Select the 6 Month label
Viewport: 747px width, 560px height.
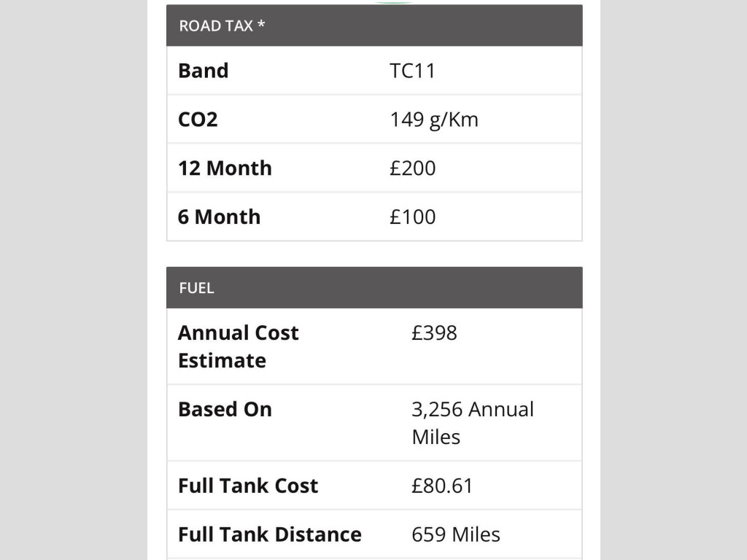coord(219,217)
